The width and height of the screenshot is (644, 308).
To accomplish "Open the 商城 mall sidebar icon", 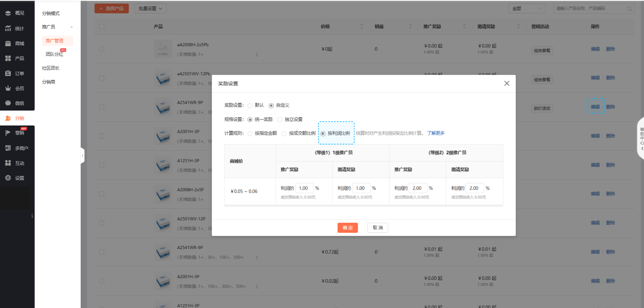I will 8,44.
